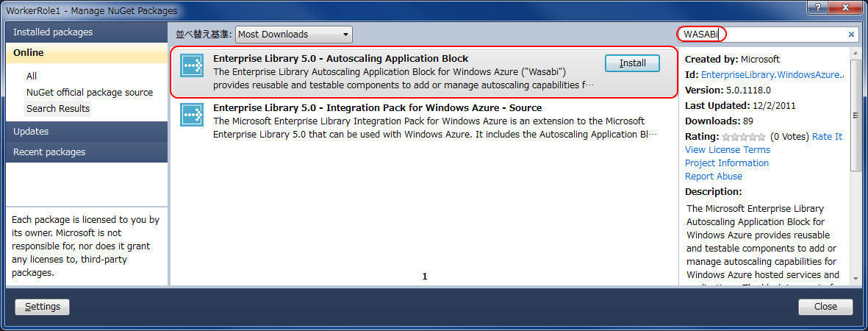
Task: Select Search Results in the sidebar
Action: click(x=58, y=109)
